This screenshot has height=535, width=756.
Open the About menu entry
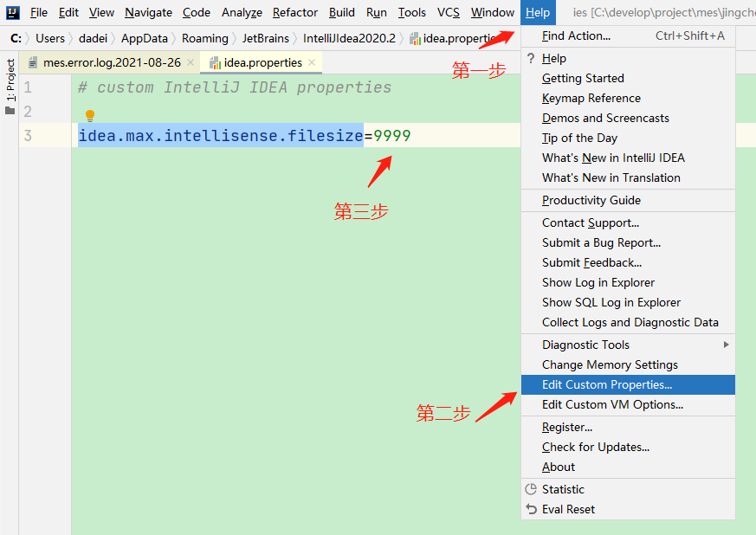click(628, 467)
